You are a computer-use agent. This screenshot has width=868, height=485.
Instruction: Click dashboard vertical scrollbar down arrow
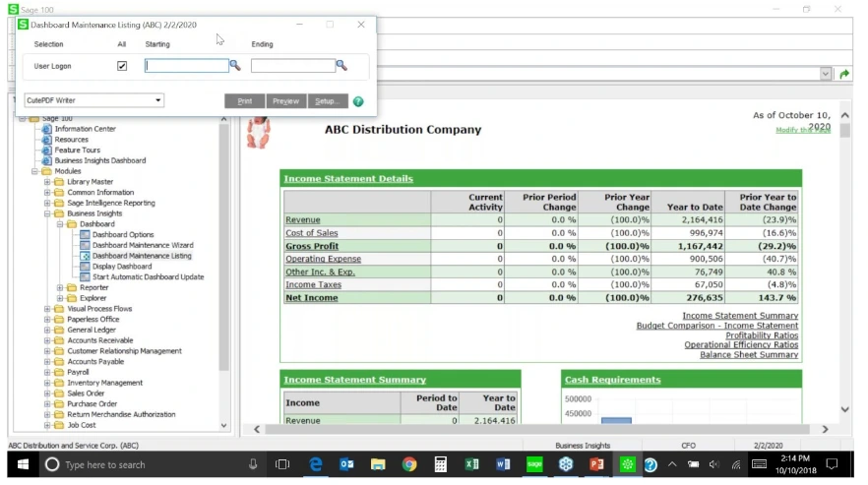pyautogui.click(x=844, y=409)
